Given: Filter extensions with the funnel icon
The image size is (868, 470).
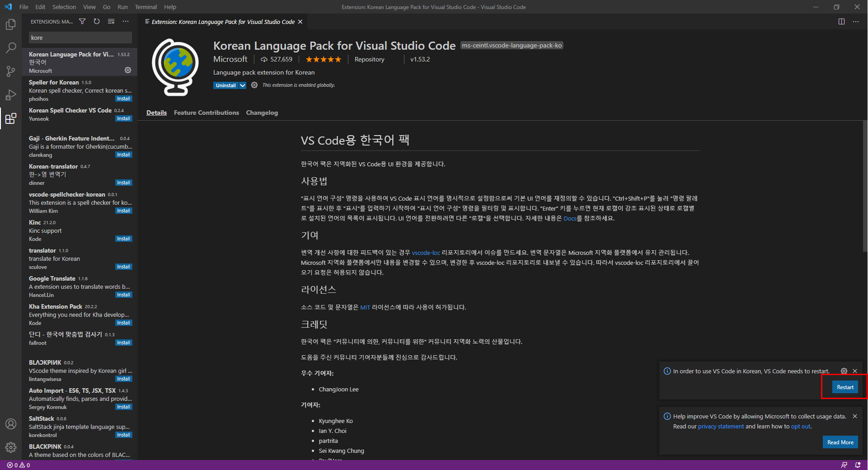Looking at the screenshot, I should pyautogui.click(x=82, y=21).
